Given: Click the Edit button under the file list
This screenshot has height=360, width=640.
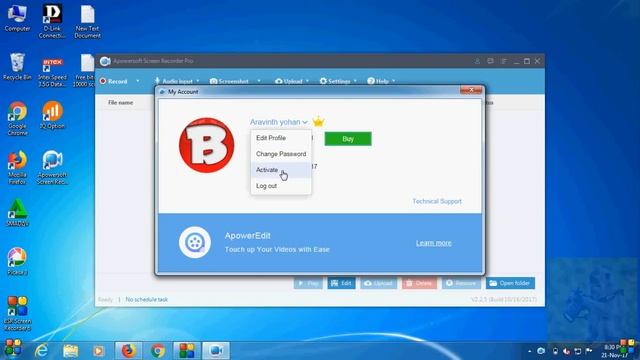Looking at the screenshot, I should click(x=341, y=283).
